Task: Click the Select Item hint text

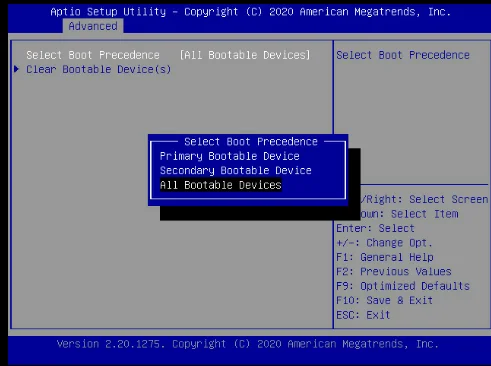Action: (425, 214)
